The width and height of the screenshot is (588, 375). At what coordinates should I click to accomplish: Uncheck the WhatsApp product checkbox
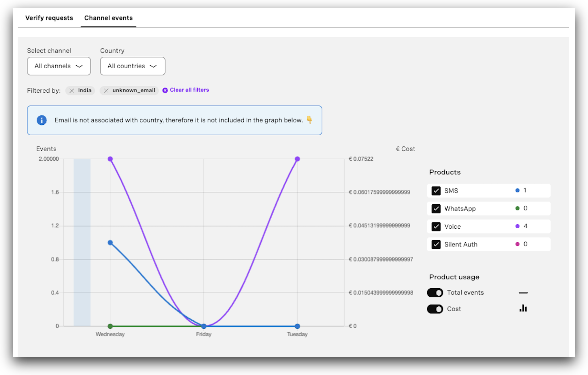[436, 209]
